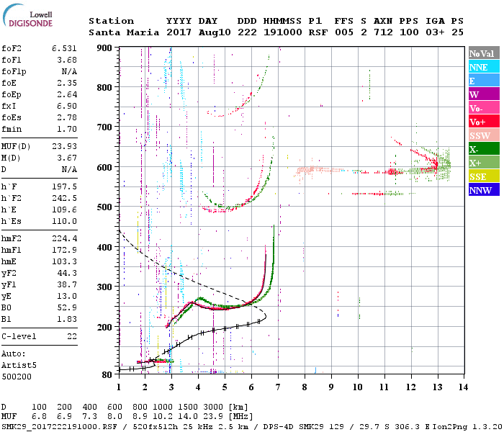
Task: Click the yF1 value 38.7
Action: click(67, 285)
